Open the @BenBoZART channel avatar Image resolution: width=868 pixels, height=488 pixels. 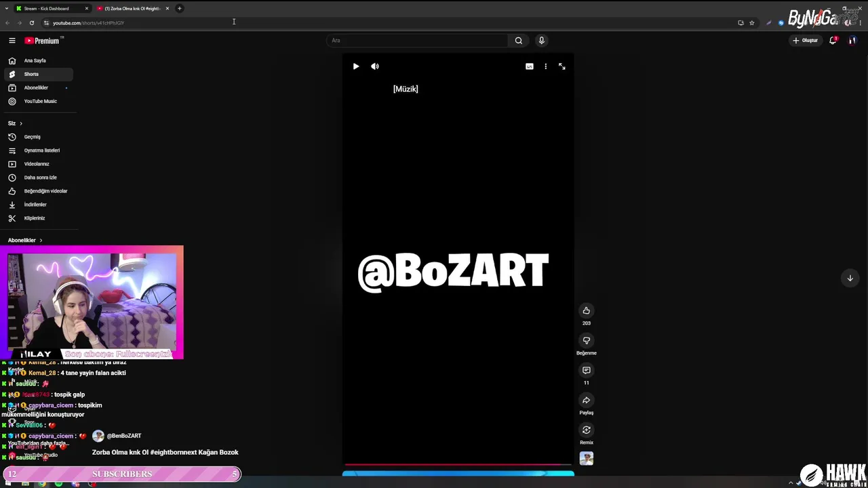tap(98, 436)
